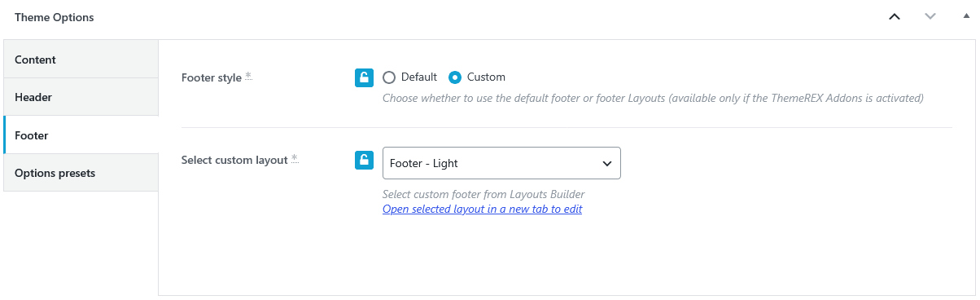Collapse the Theme Options panel triangle
This screenshot has width=980, height=300.
point(966,16)
